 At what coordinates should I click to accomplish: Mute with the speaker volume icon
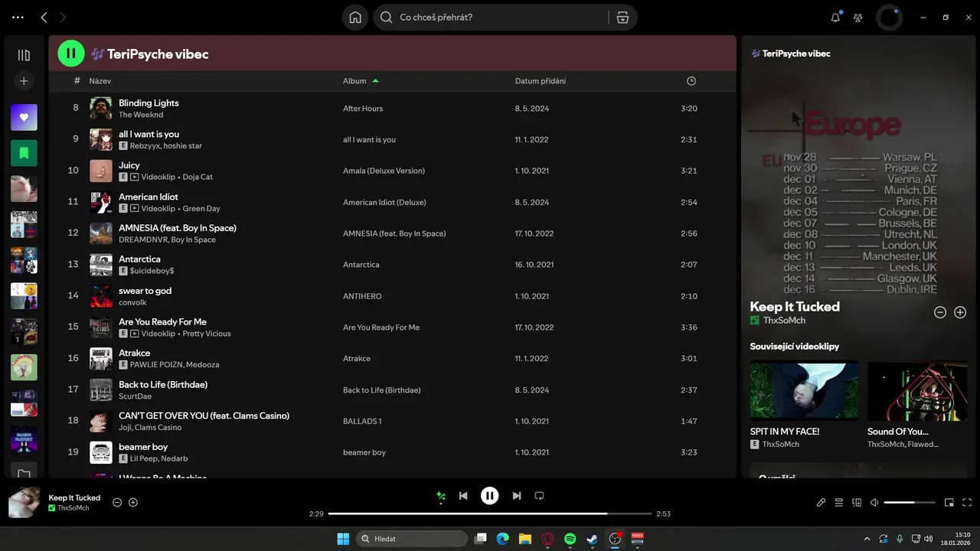(874, 503)
